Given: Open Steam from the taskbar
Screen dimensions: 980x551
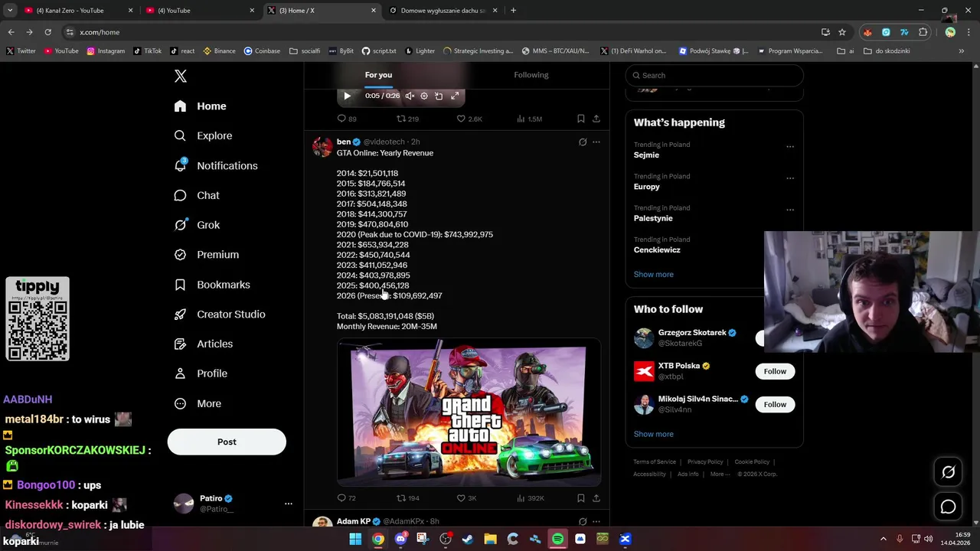Looking at the screenshot, I should (468, 539).
